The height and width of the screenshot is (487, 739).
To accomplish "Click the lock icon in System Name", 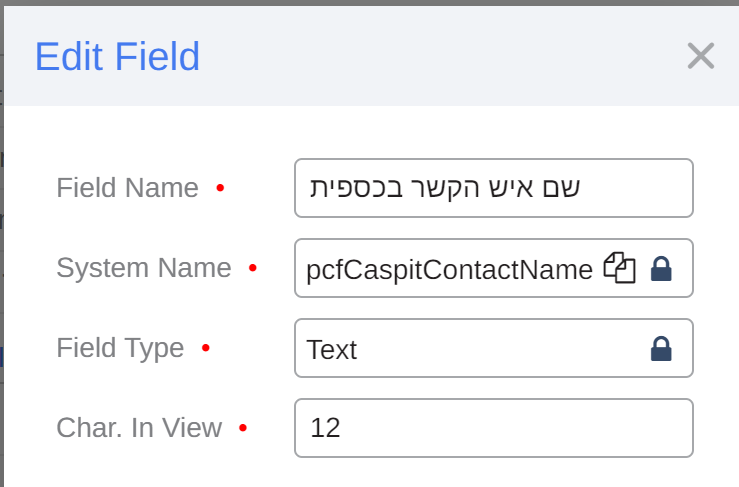I will [661, 268].
